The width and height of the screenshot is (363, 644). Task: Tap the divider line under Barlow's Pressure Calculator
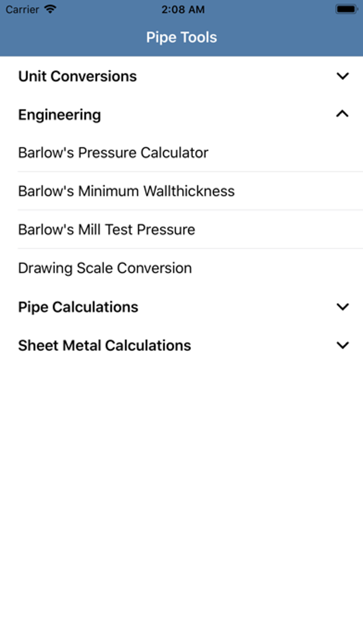point(190,172)
